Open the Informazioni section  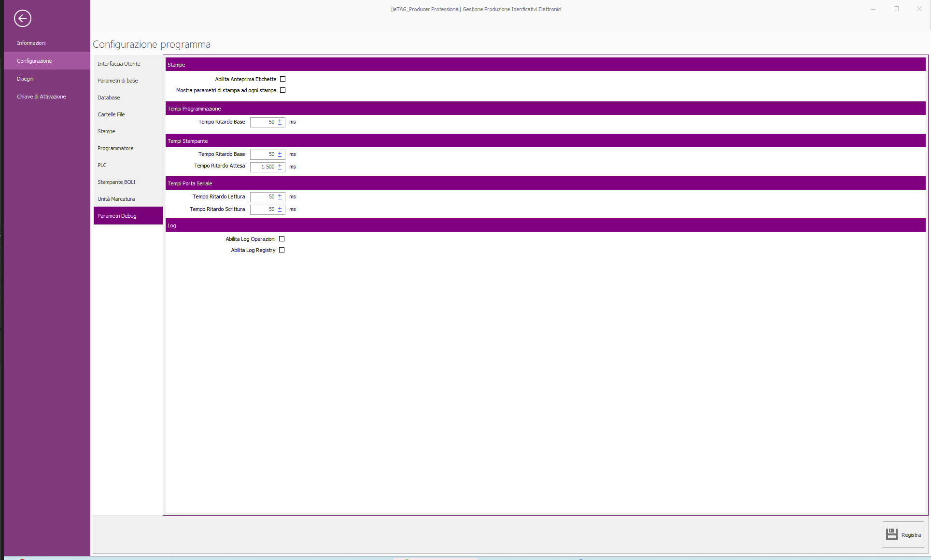coord(47,43)
